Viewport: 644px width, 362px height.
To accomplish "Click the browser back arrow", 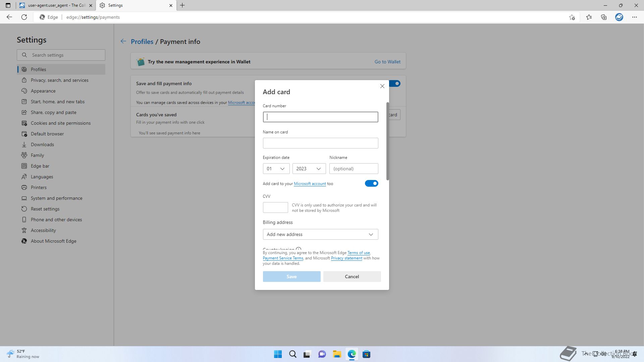I will coord(9,17).
